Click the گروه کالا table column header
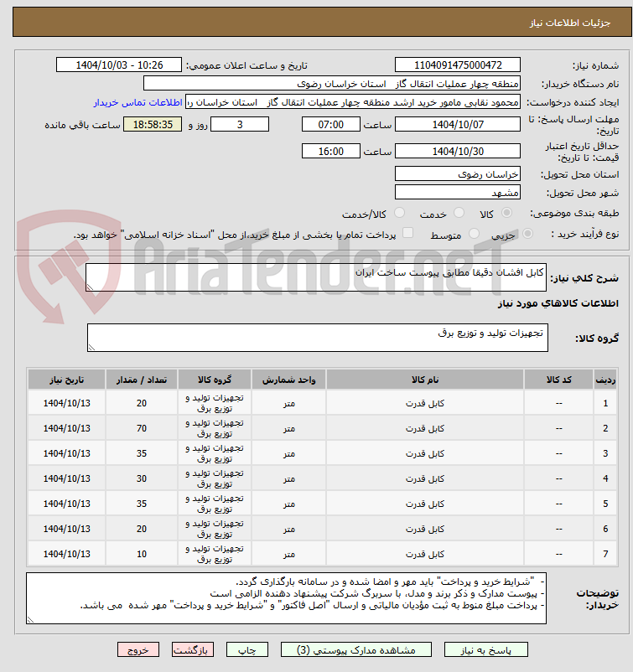Screen dimensions: 633x672 [215, 380]
